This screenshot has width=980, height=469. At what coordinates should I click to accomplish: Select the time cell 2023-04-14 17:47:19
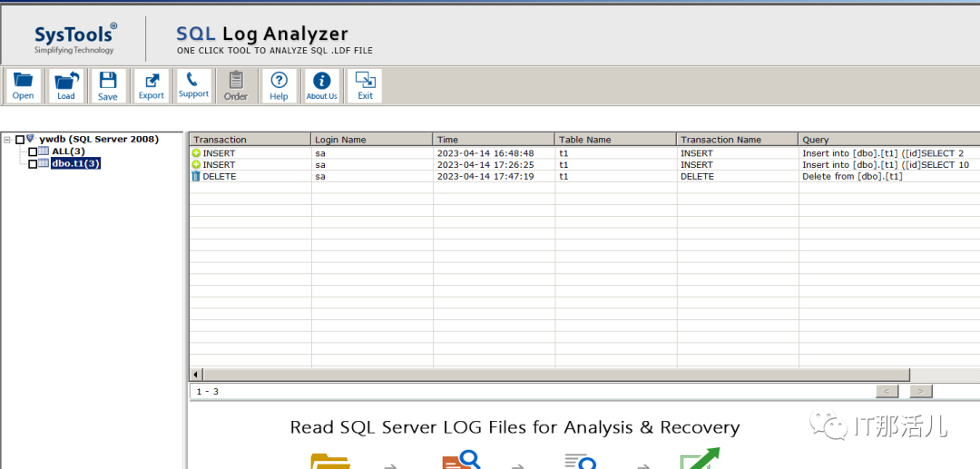click(485, 177)
